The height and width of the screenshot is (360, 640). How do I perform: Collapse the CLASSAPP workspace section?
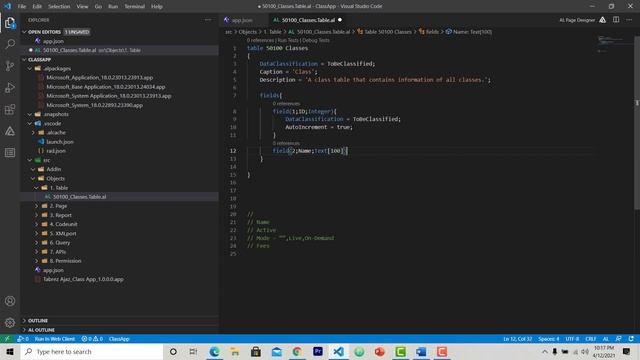point(24,60)
